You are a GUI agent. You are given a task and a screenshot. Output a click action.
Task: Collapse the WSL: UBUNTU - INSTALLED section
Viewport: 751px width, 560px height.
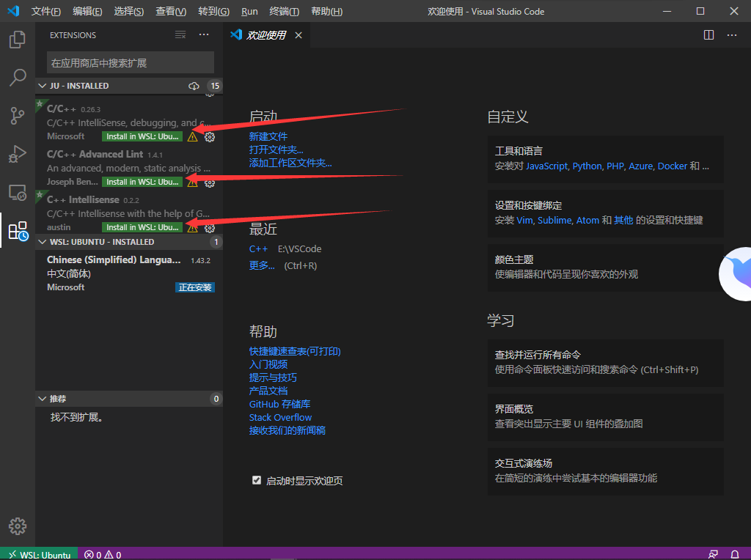(42, 242)
